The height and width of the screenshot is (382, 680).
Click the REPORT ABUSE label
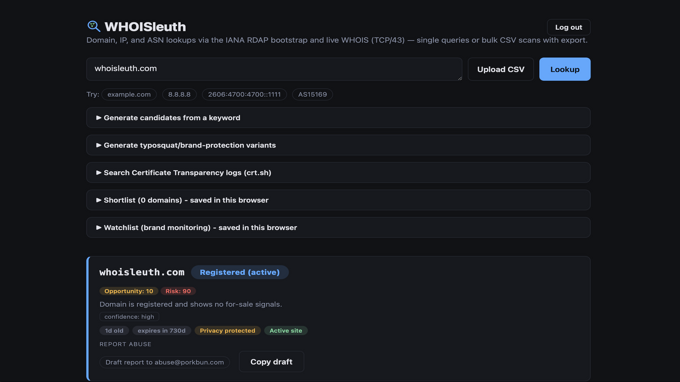pos(125,344)
